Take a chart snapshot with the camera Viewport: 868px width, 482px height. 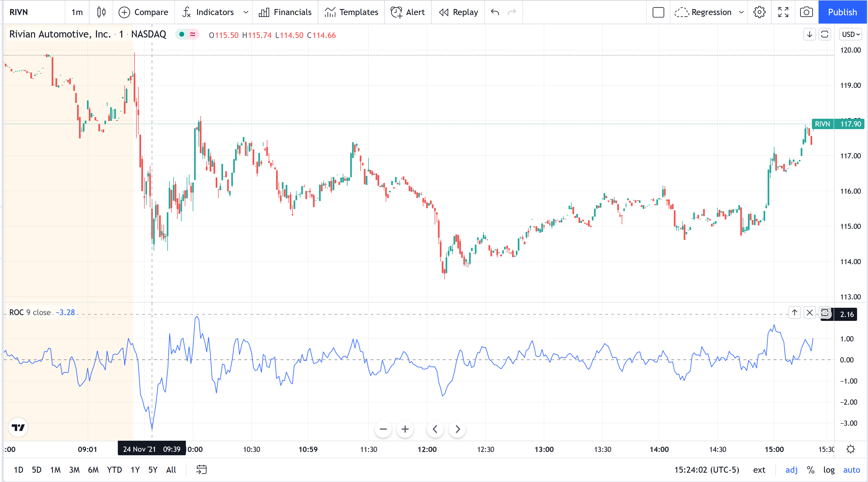pyautogui.click(x=806, y=12)
